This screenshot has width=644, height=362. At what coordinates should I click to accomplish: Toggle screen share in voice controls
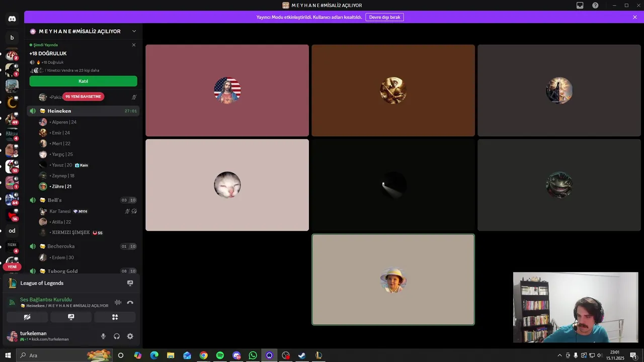click(71, 317)
